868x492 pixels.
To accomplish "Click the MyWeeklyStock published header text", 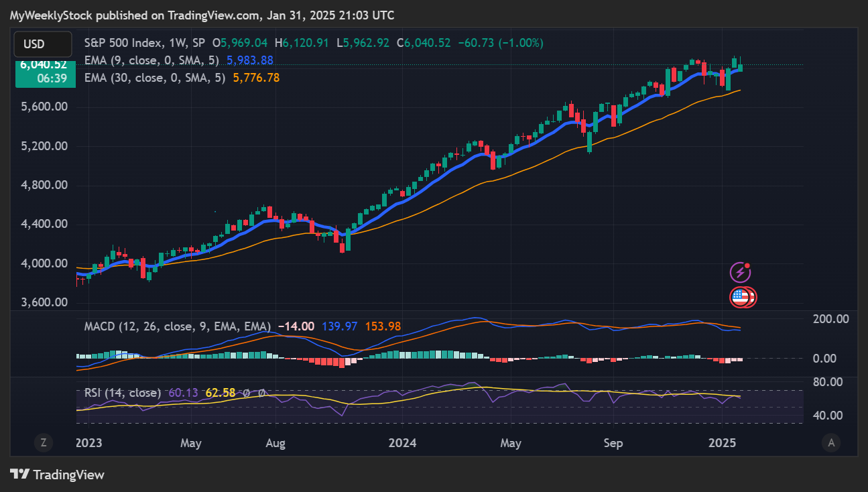I will pyautogui.click(x=202, y=15).
